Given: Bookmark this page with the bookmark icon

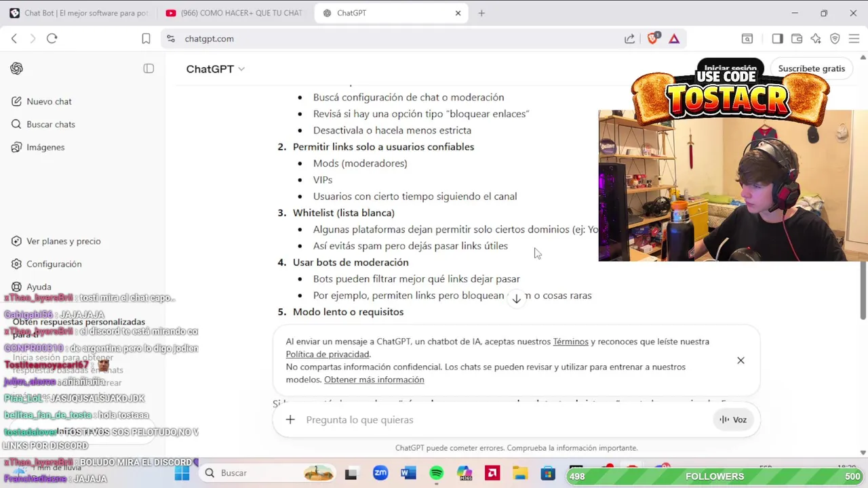Looking at the screenshot, I should [x=146, y=39].
